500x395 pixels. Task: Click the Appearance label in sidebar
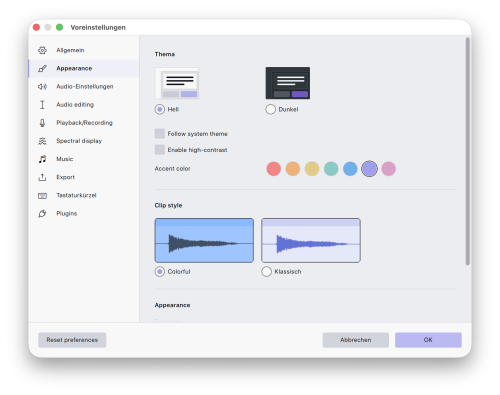(74, 68)
